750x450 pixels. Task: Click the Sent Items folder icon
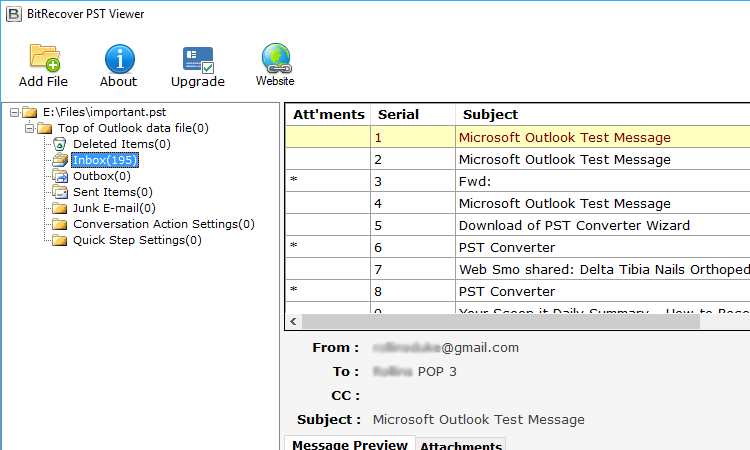(60, 192)
